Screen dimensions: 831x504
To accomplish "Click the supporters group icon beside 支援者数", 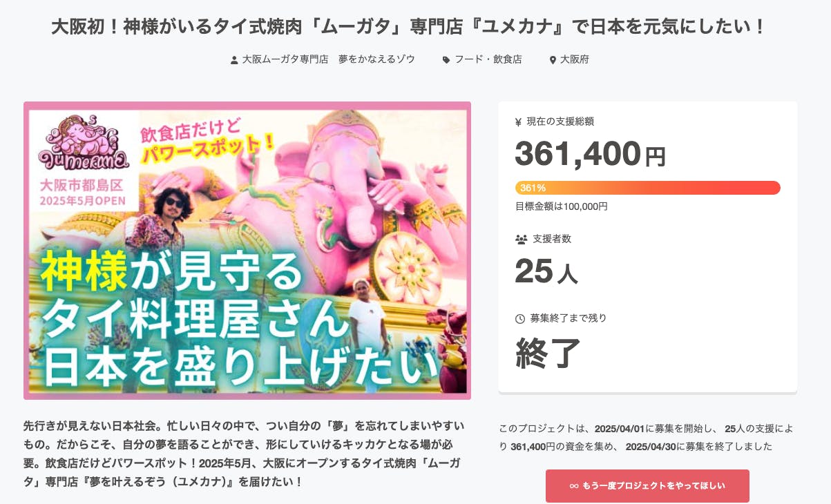I will pyautogui.click(x=521, y=240).
